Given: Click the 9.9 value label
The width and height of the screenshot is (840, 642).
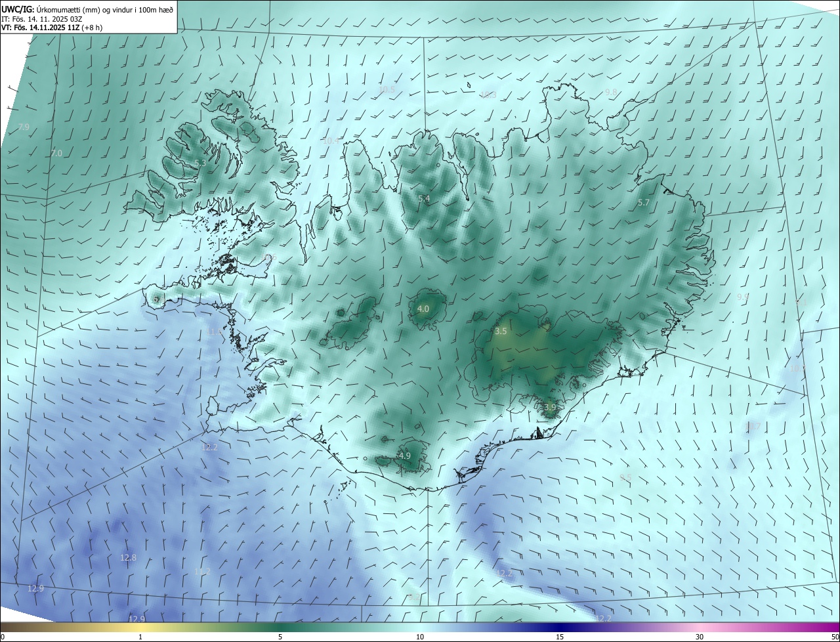Looking at the screenshot, I should click(743, 297).
